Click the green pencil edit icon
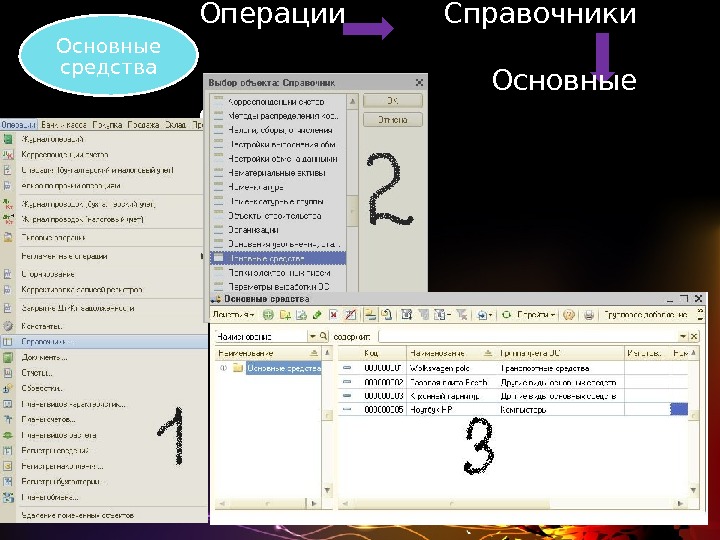Image resolution: width=720 pixels, height=540 pixels. (317, 315)
